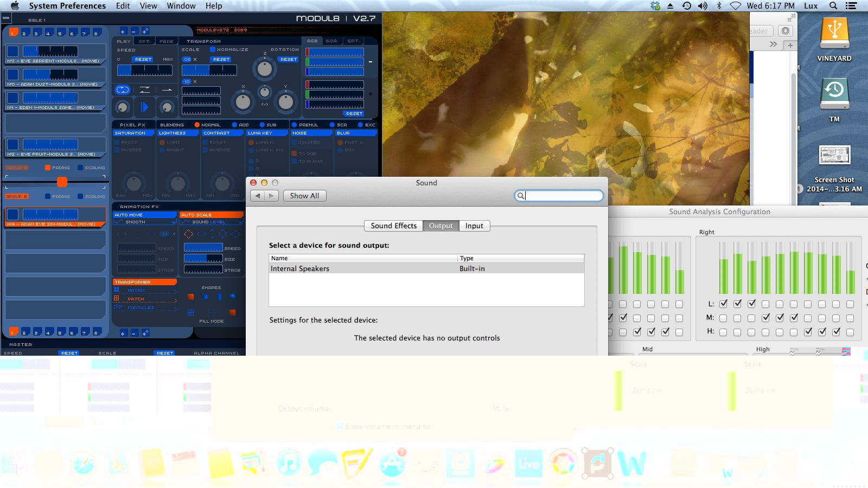Viewport: 868px width, 488px height.
Task: Switch to the Input tab
Action: [474, 226]
